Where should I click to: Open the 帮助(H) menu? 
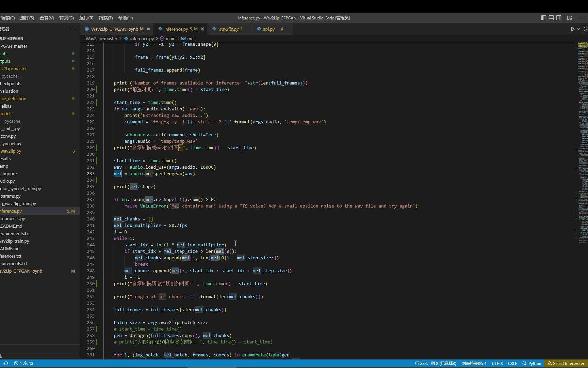click(125, 18)
